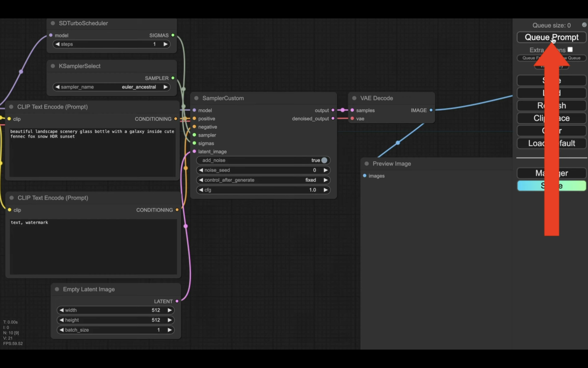
Task: Click the SamplerCustom node title
Action: [x=223, y=98]
